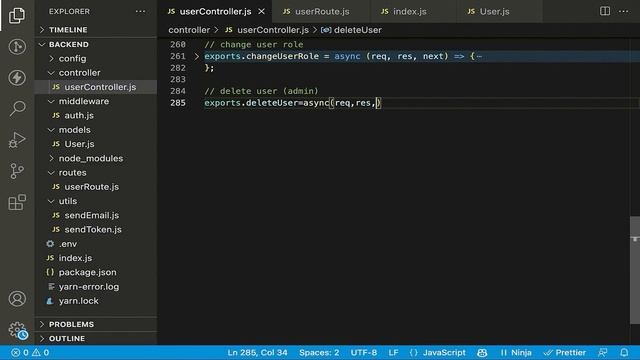Viewport: 640px width, 360px height.
Task: Open User.js in the models folder
Action: [96, 144]
